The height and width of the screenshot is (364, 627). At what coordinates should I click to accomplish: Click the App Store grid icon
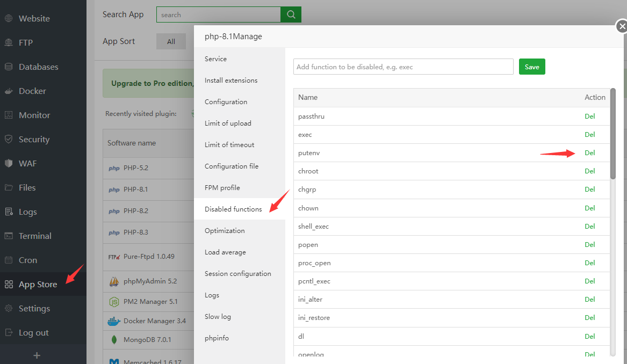coord(9,285)
